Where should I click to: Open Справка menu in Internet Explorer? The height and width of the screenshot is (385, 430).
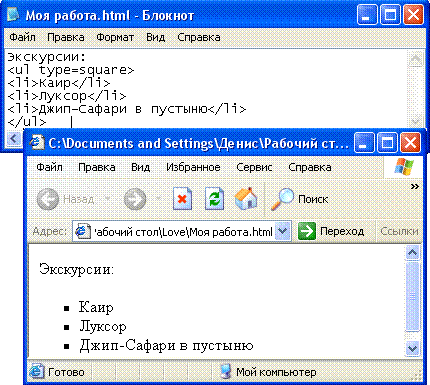pos(310,167)
